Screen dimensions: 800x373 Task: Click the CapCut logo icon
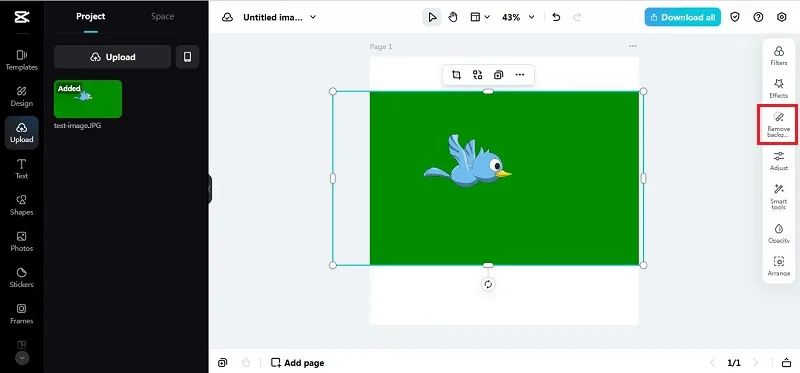click(21, 17)
